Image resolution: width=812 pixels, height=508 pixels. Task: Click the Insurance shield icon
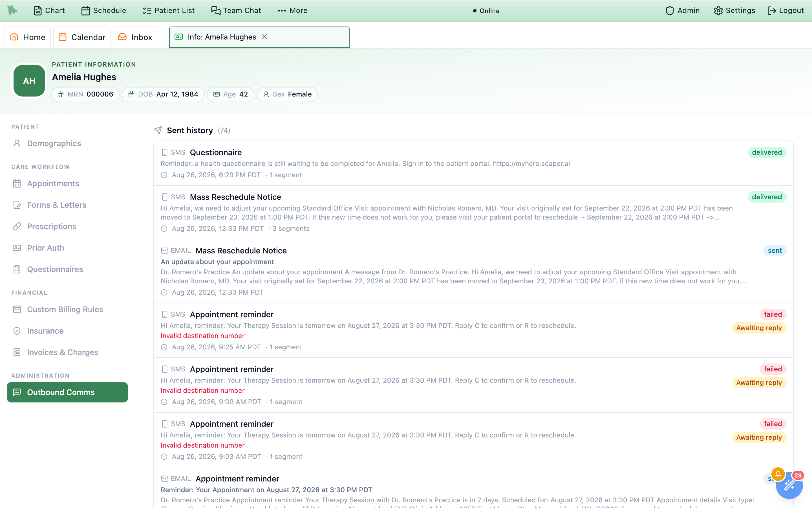point(17,331)
